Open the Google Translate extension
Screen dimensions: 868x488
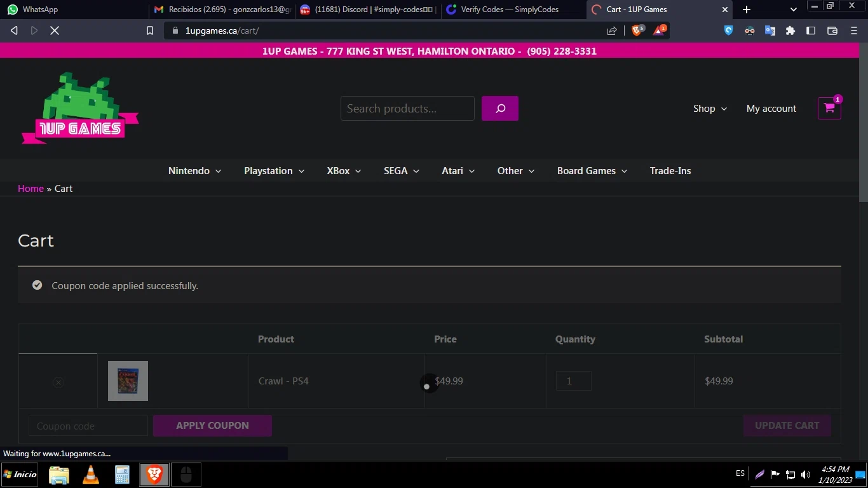coord(770,30)
